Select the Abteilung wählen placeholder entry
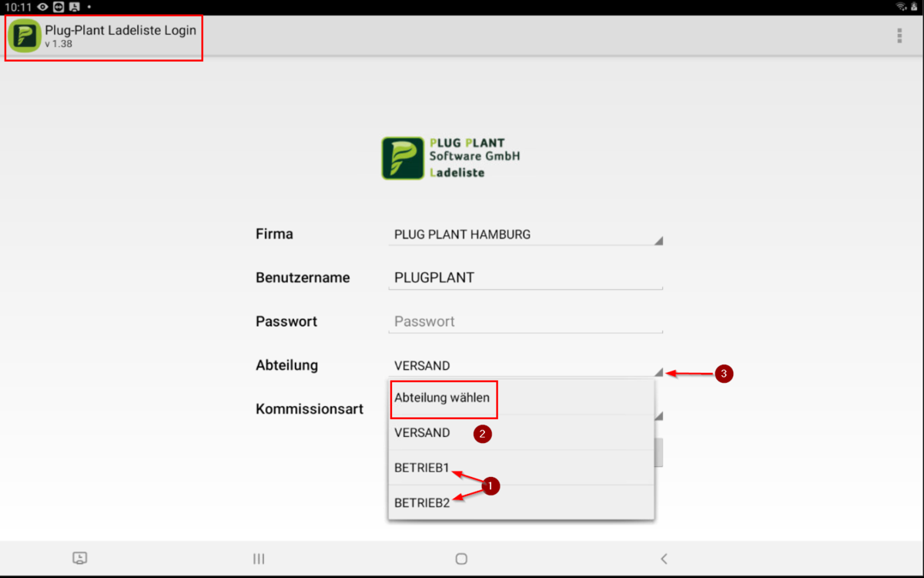The height and width of the screenshot is (578, 924). point(441,398)
